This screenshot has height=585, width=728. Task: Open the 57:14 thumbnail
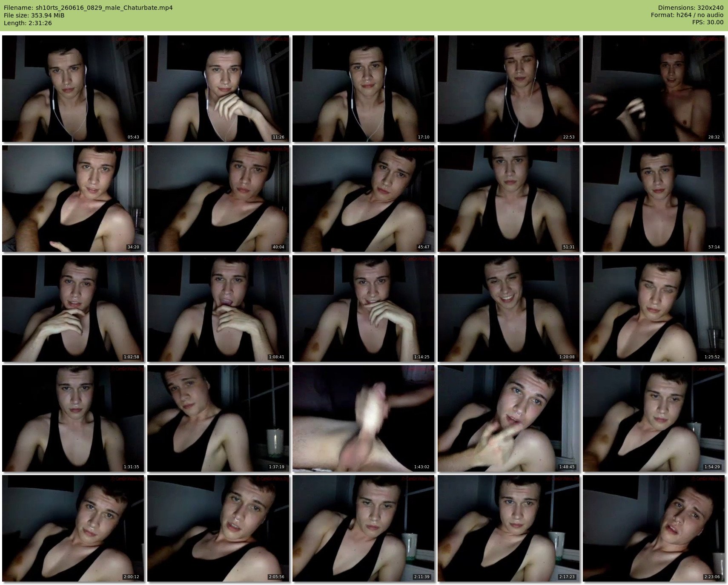point(654,199)
